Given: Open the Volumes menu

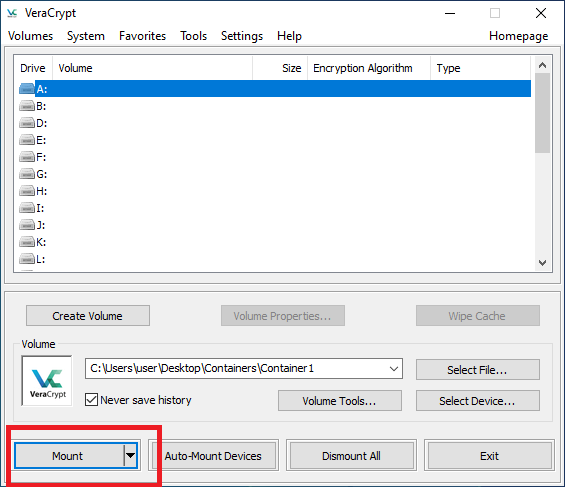Looking at the screenshot, I should [x=31, y=36].
